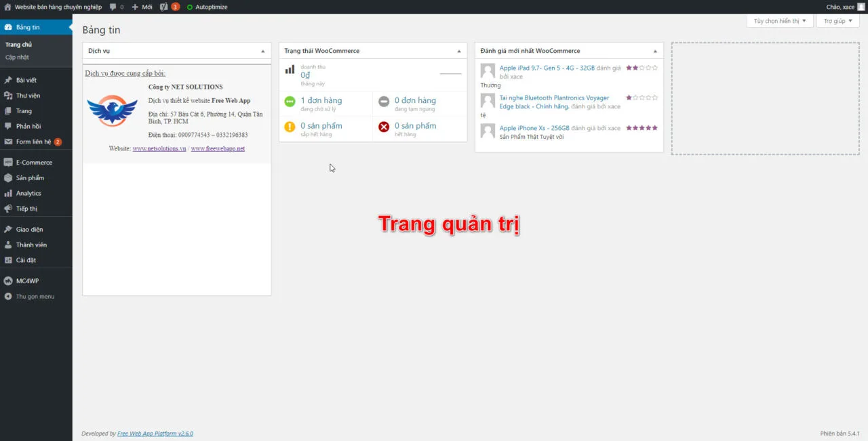Open Sản phẩm products menu icon
This screenshot has height=441, width=868.
8,178
